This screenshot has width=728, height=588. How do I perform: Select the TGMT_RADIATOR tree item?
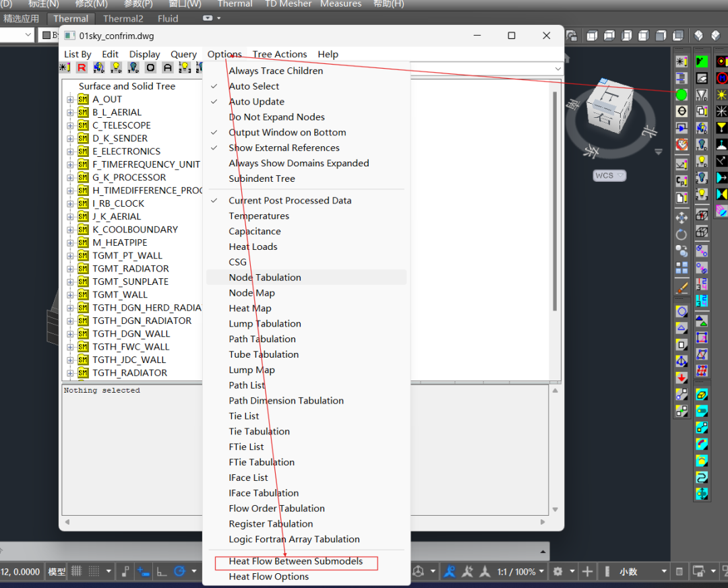point(131,269)
